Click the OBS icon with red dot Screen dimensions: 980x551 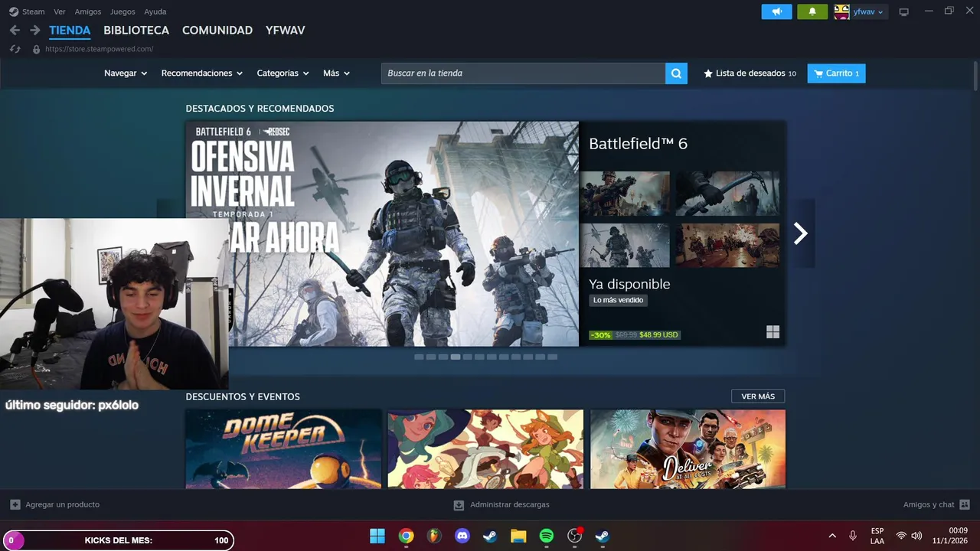pyautogui.click(x=575, y=536)
